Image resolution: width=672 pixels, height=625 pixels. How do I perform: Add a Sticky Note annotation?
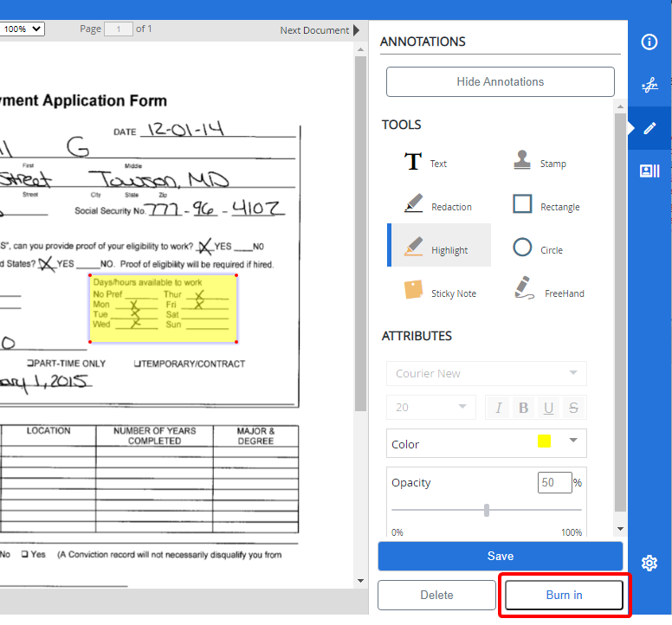[440, 293]
